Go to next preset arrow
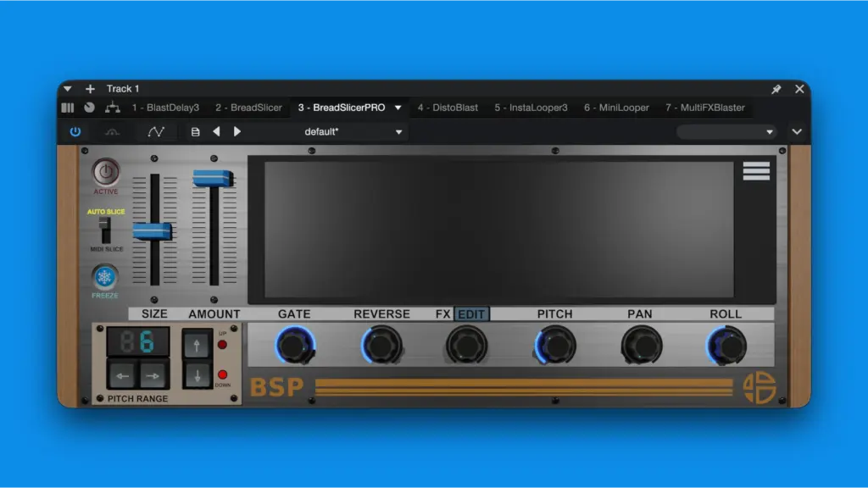This screenshot has height=488, width=868. (237, 131)
